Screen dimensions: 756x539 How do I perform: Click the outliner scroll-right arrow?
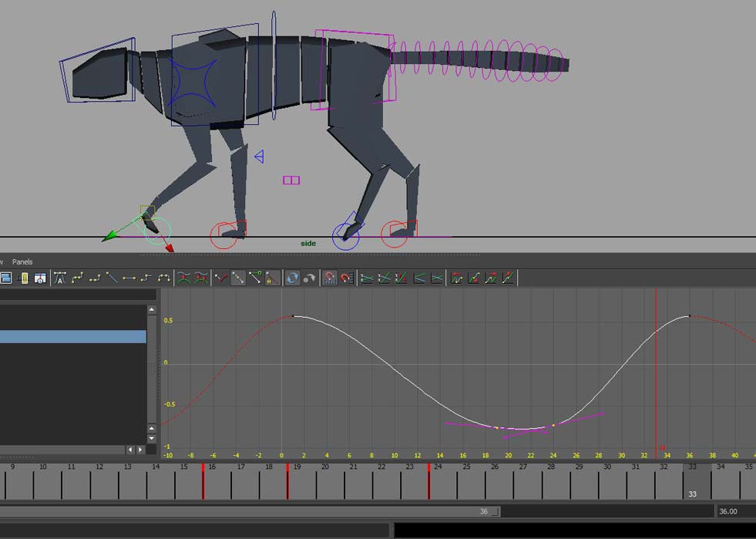tap(140, 450)
